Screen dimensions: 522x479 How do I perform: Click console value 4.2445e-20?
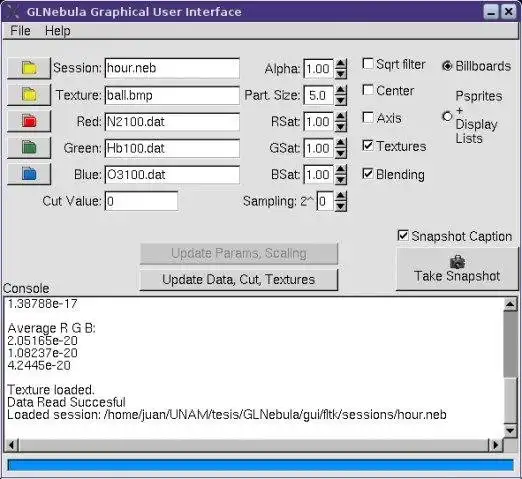click(x=39, y=365)
